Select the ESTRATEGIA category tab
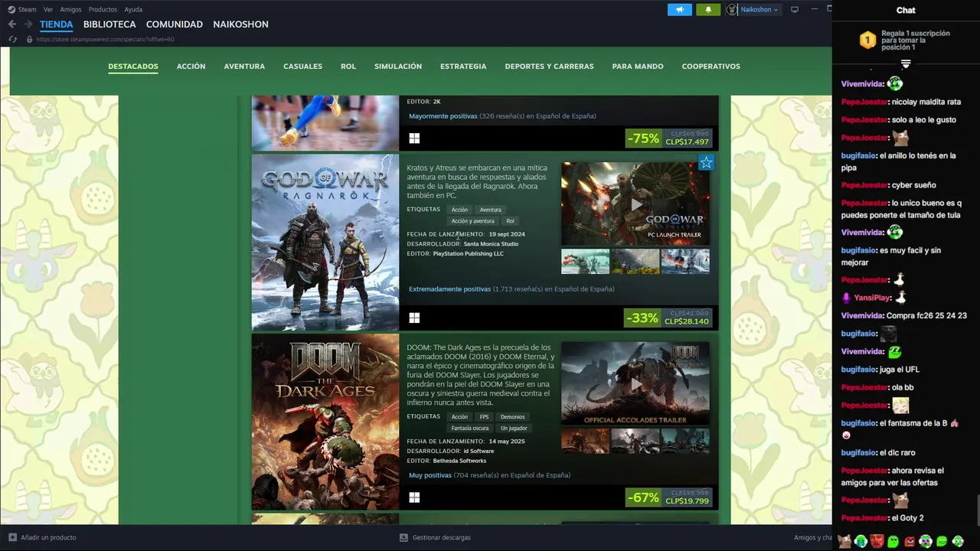Screen dimensions: 980x551 pos(463,67)
